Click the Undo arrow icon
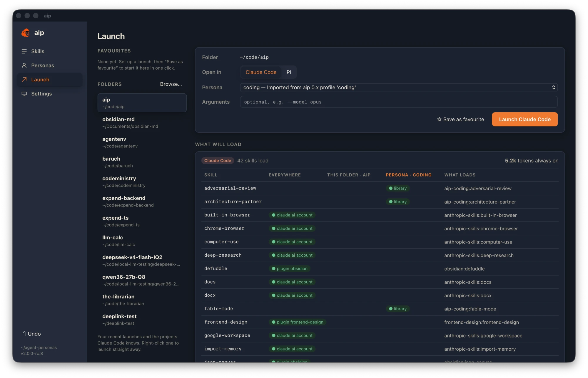This screenshot has height=378, width=588. [x=24, y=333]
